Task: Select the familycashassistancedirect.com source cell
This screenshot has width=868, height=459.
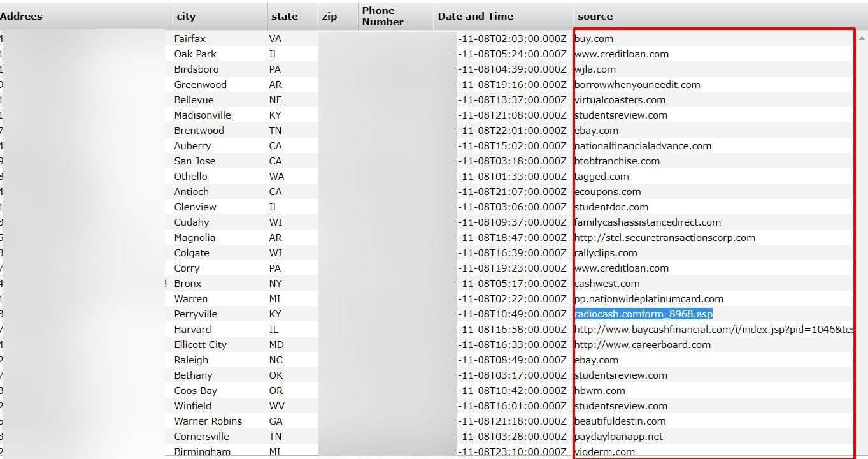Action: pos(647,222)
